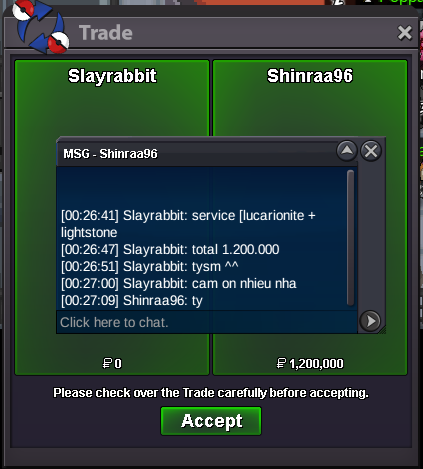Close the Trade window

405,33
